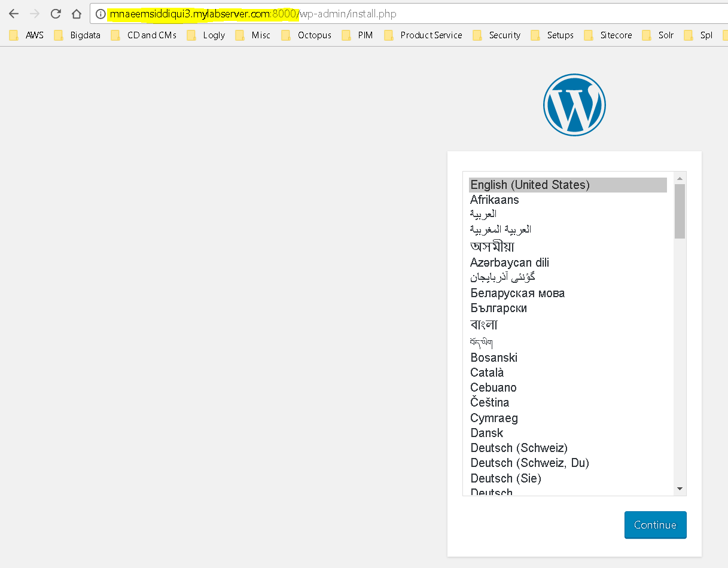Click the language list scroll down arrow
The height and width of the screenshot is (568, 728).
pyautogui.click(x=680, y=488)
